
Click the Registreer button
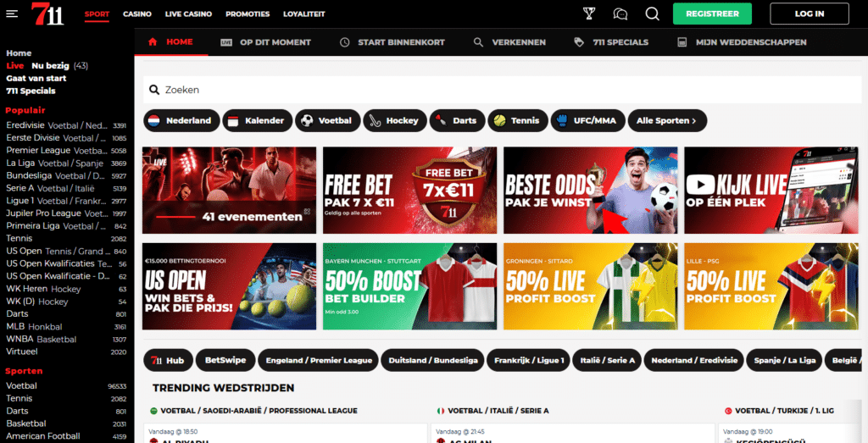point(712,14)
